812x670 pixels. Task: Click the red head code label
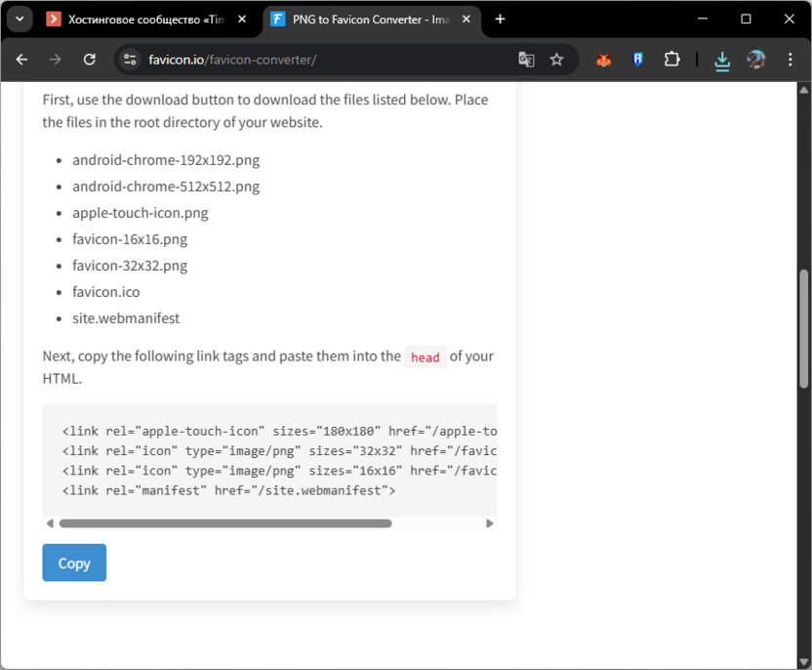(426, 357)
